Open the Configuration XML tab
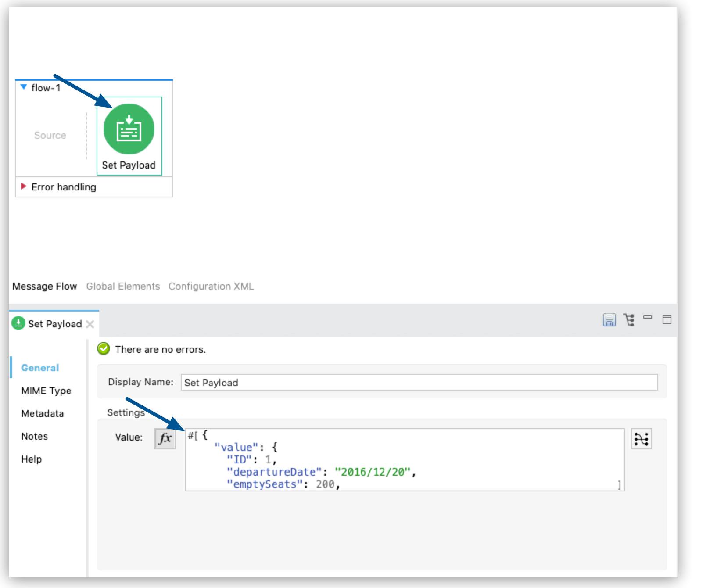 211,286
